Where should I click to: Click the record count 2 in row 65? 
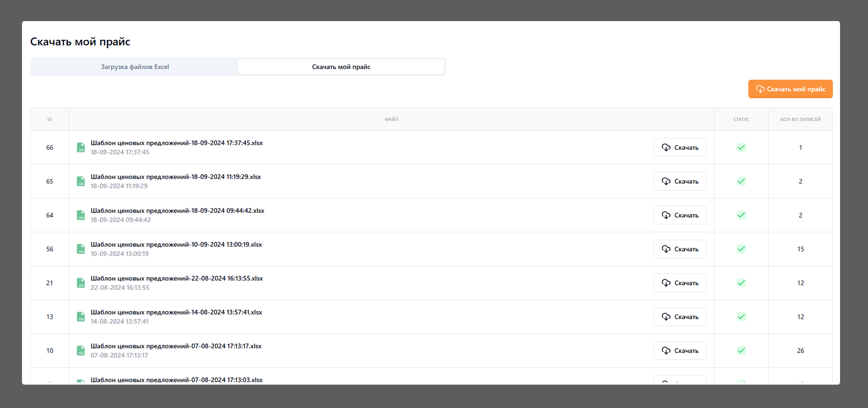[x=801, y=181]
